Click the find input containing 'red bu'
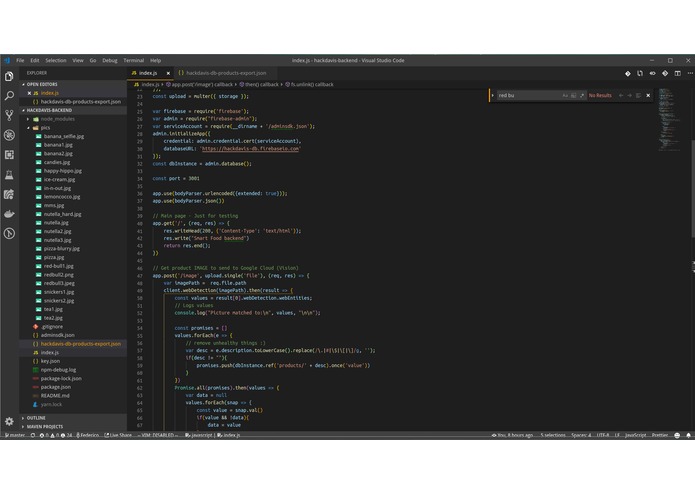 [x=529, y=95]
